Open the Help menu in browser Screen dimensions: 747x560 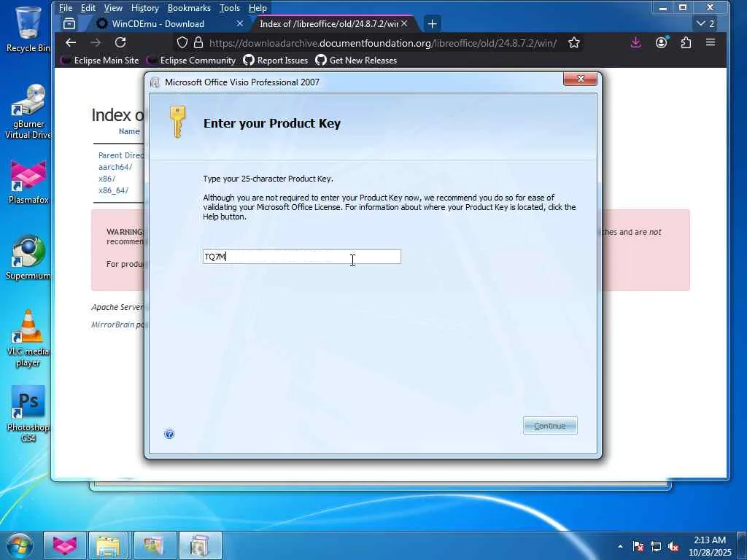coord(258,8)
